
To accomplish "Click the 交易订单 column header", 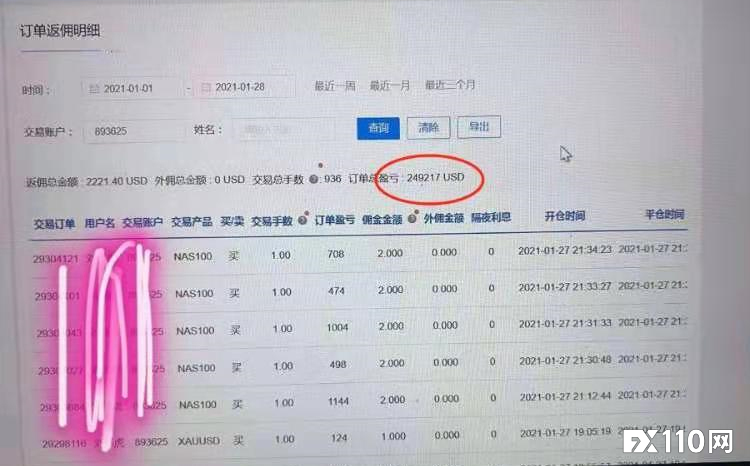I will [x=54, y=224].
